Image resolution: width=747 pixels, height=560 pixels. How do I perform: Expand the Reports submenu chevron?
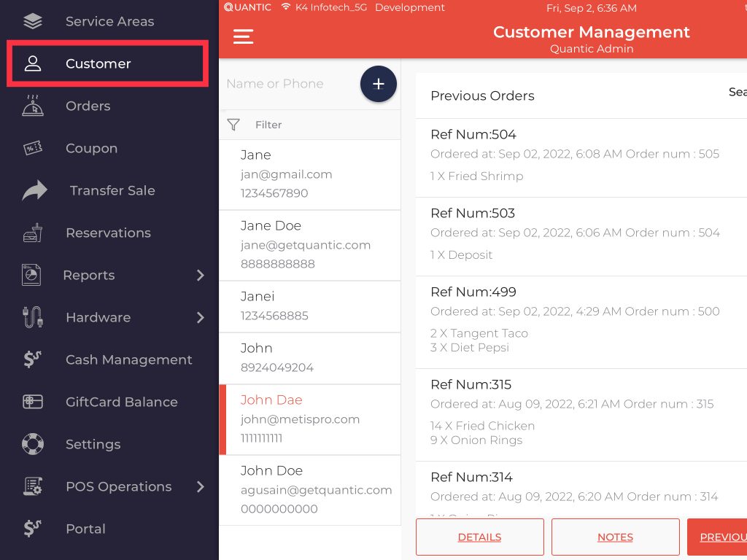tap(201, 275)
